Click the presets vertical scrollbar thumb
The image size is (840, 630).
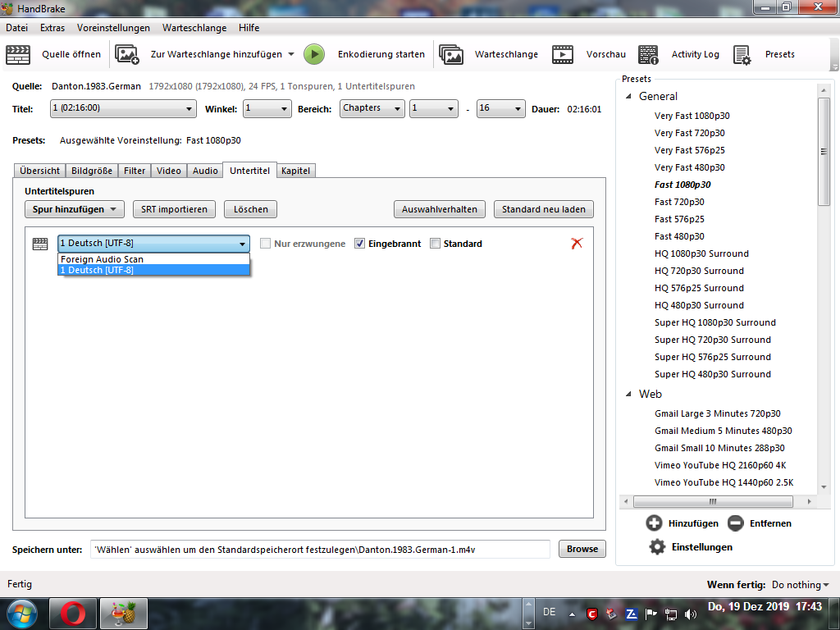(824, 152)
